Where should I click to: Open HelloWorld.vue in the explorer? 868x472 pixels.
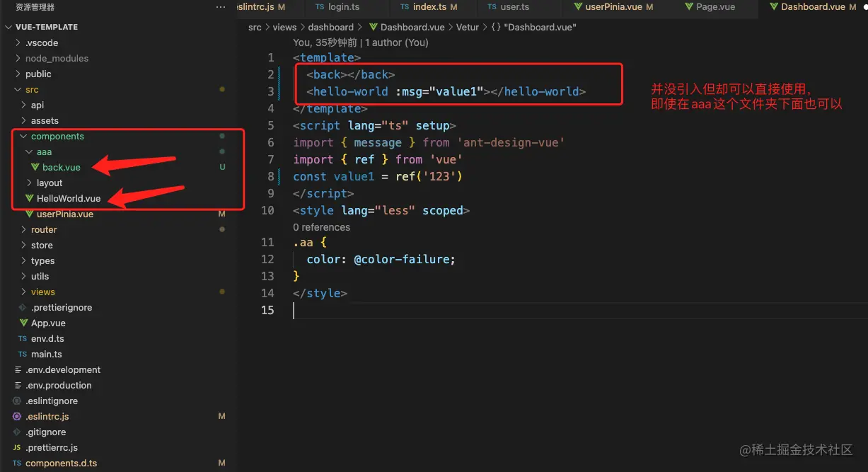click(69, 198)
